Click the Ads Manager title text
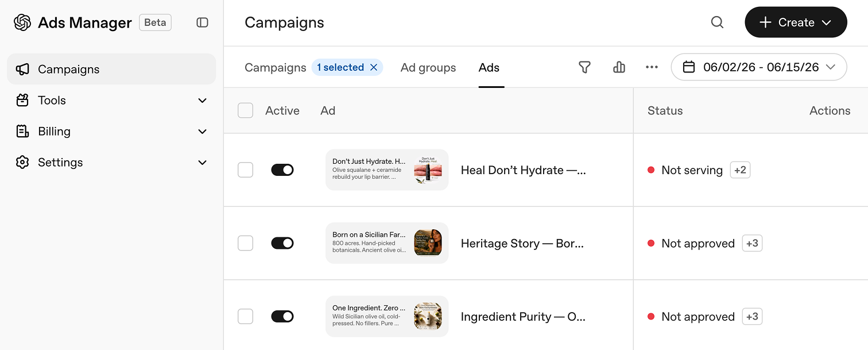The height and width of the screenshot is (350, 868). tap(85, 22)
